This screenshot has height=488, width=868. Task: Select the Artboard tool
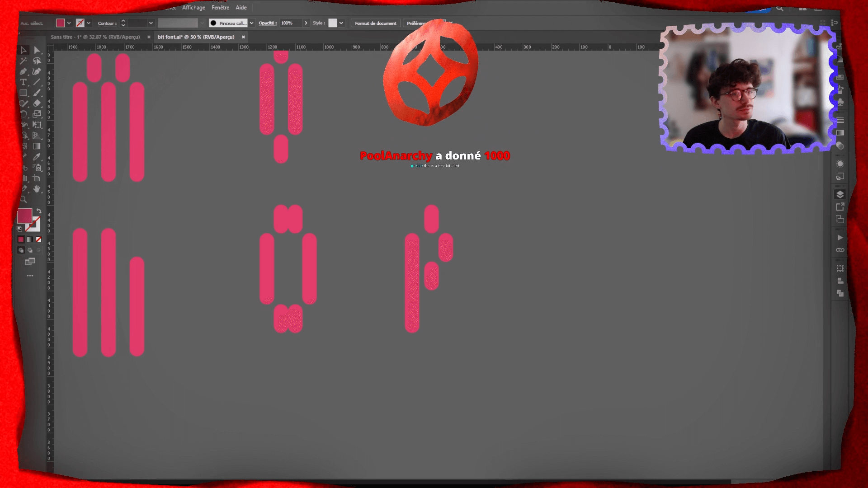point(37,178)
